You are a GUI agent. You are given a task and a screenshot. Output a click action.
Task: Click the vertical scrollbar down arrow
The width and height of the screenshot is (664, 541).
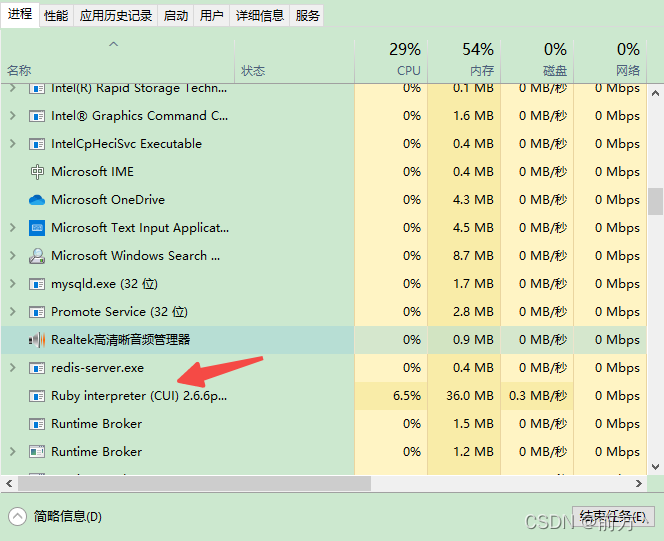[x=656, y=467]
